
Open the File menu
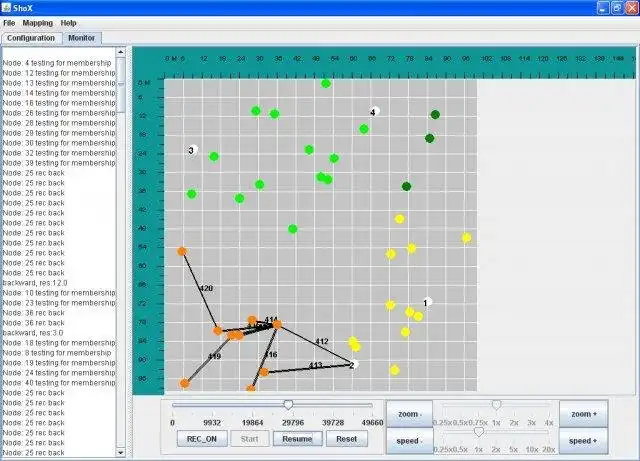(9, 23)
